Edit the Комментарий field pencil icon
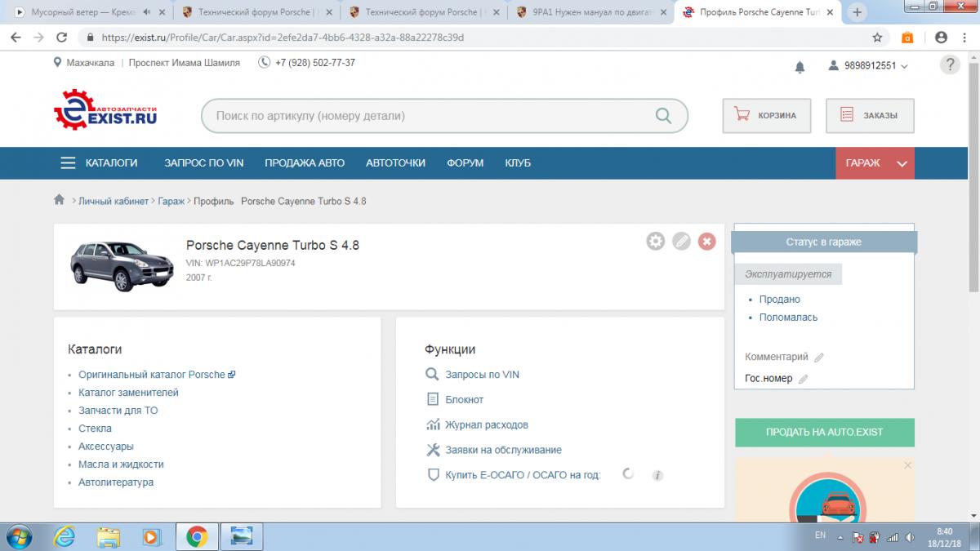The image size is (980, 551). (819, 358)
